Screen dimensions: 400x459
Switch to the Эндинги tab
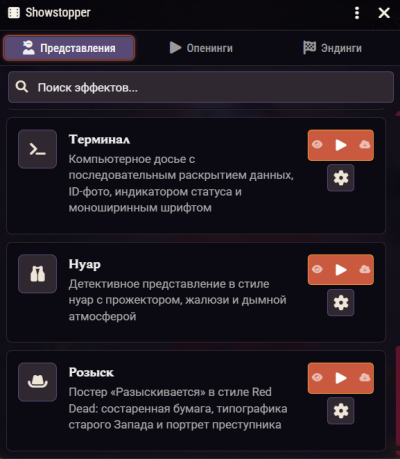332,48
